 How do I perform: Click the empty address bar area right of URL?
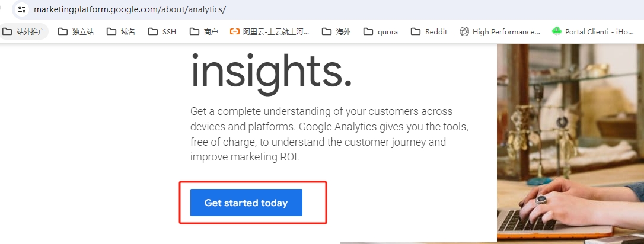431,9
